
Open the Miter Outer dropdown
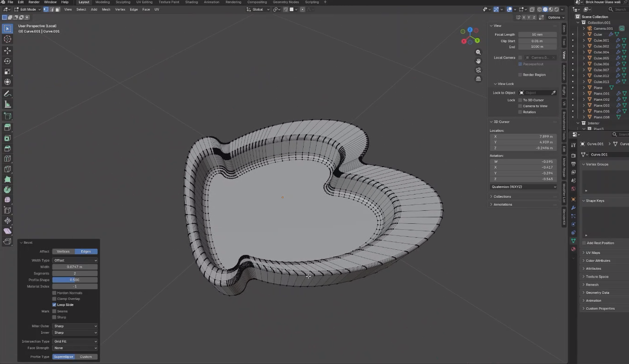pos(75,326)
